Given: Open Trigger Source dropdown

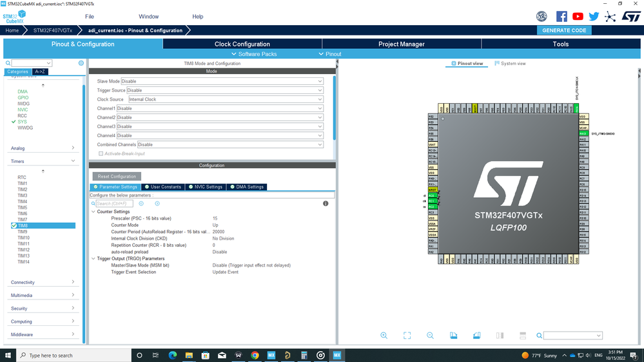Looking at the screenshot, I should (x=225, y=90).
